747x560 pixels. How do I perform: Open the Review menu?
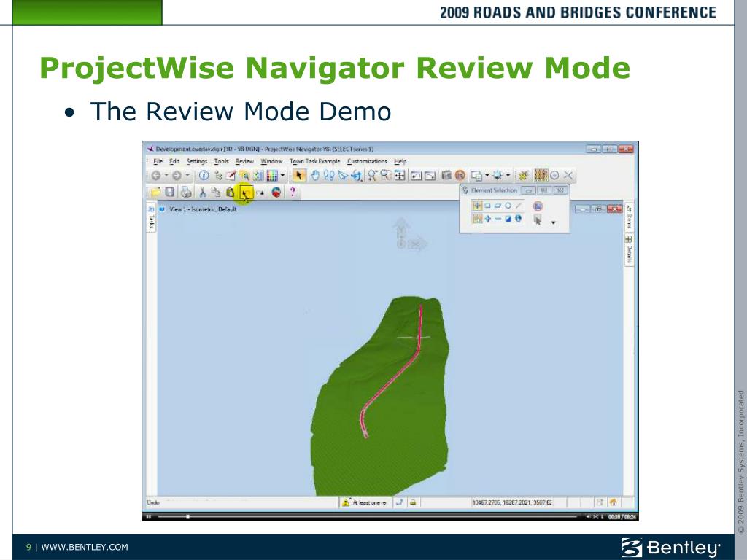pyautogui.click(x=244, y=161)
